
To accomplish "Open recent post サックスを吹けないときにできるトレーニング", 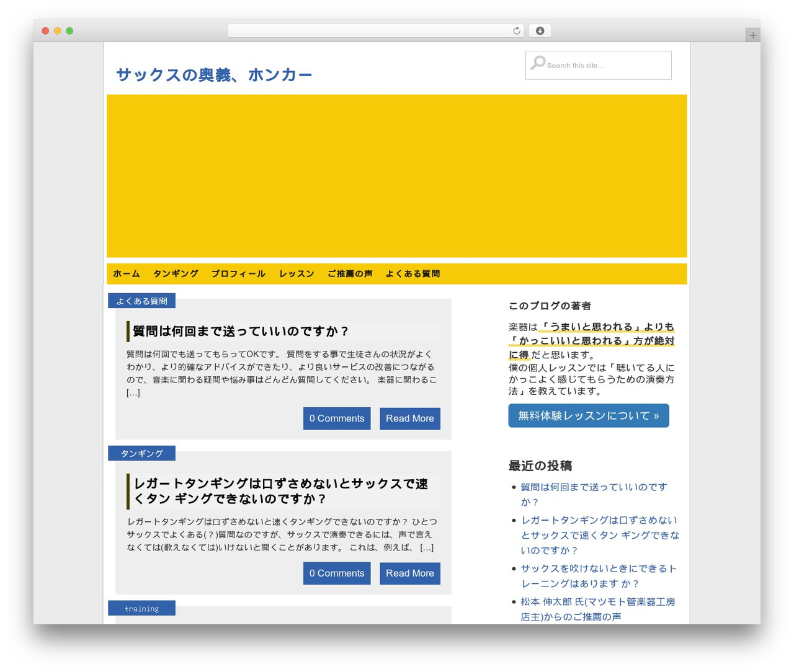I will (599, 576).
